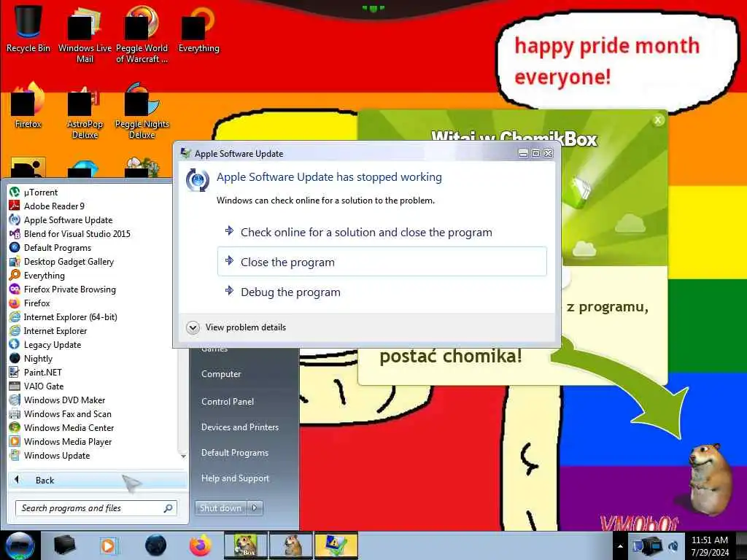Open Default Programs in Start menu right pane
The height and width of the screenshot is (560, 747).
[x=235, y=453]
